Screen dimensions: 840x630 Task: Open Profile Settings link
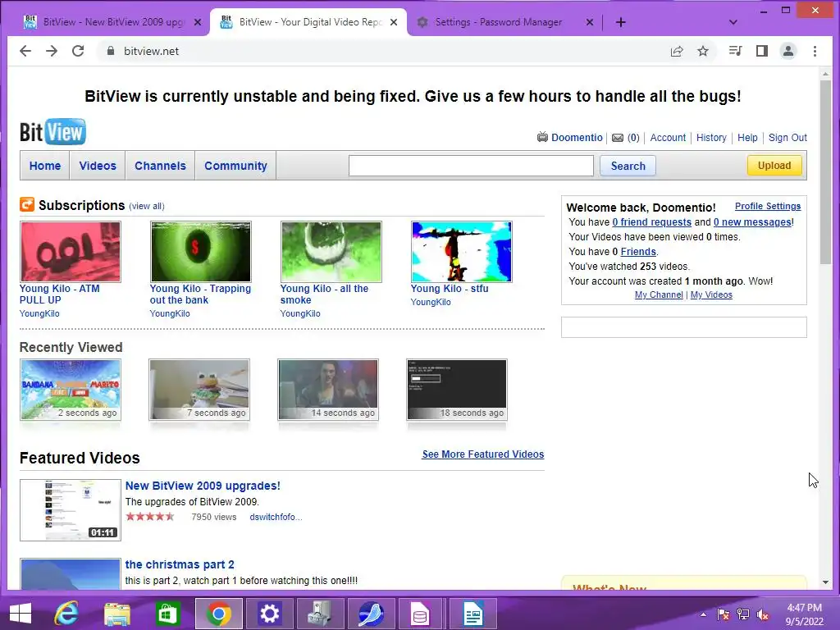(x=768, y=206)
